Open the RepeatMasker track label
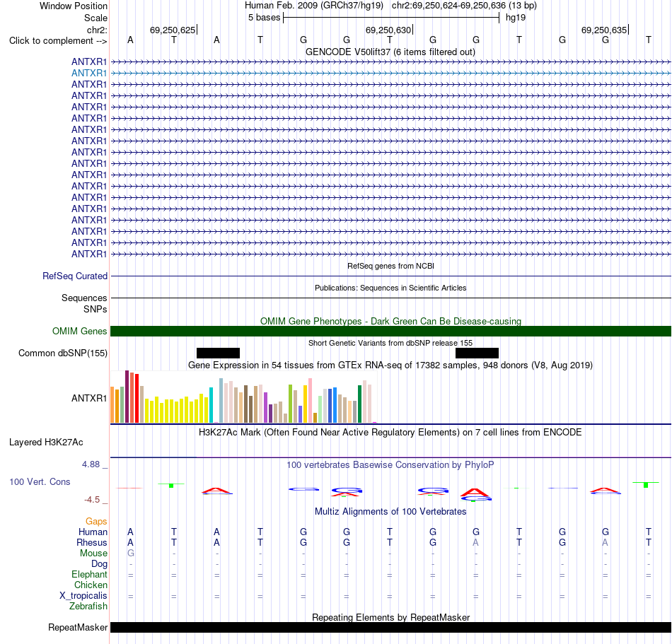 [x=78, y=627]
